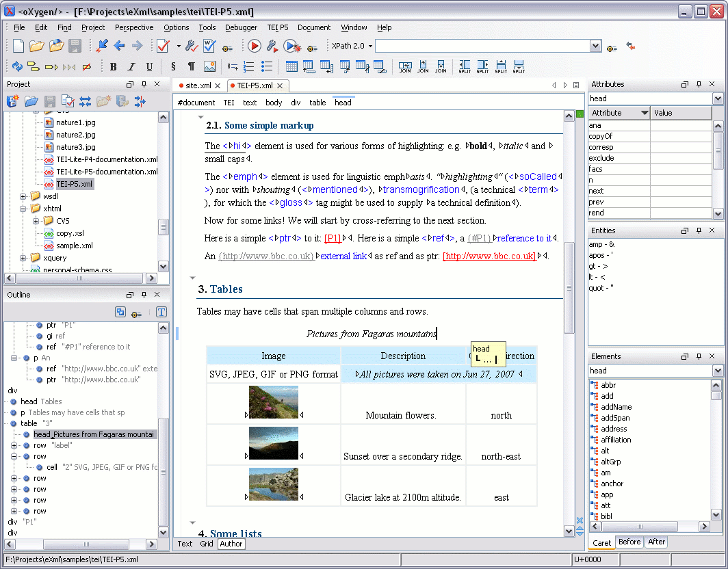
Task: Insert a numbered list via toolbar icon
Action: pyautogui.click(x=249, y=66)
